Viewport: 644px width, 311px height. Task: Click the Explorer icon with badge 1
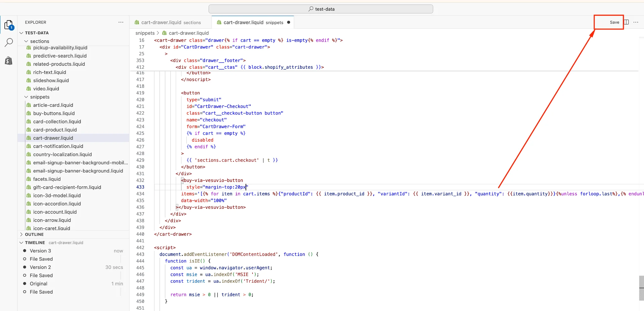(8, 25)
